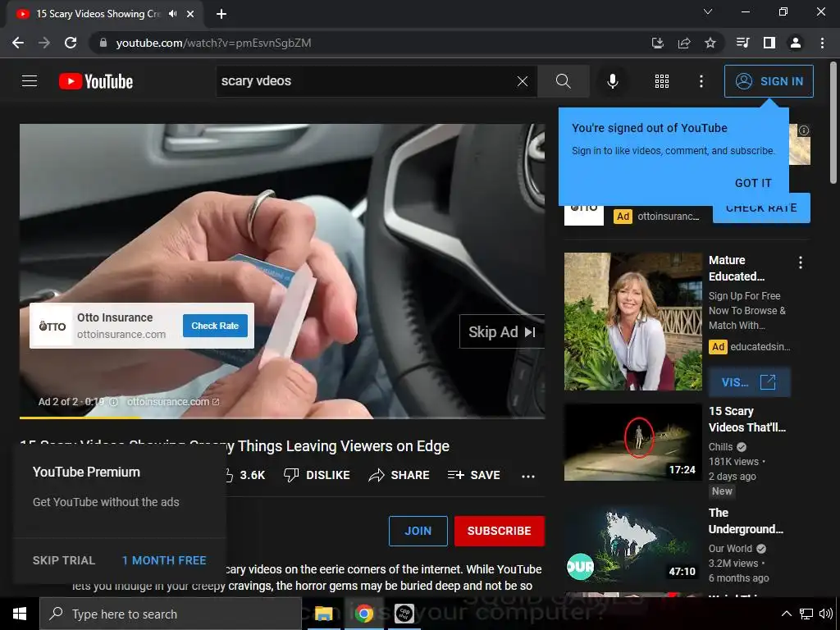Mute tab via speaker icon on tab
Viewport: 840px width, 630px height.
tap(172, 14)
